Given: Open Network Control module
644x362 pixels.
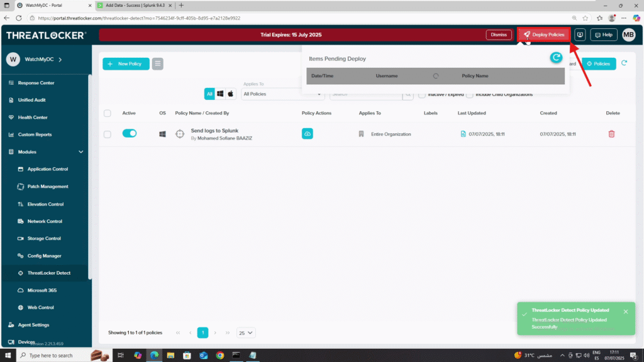Looking at the screenshot, I should coord(45,221).
